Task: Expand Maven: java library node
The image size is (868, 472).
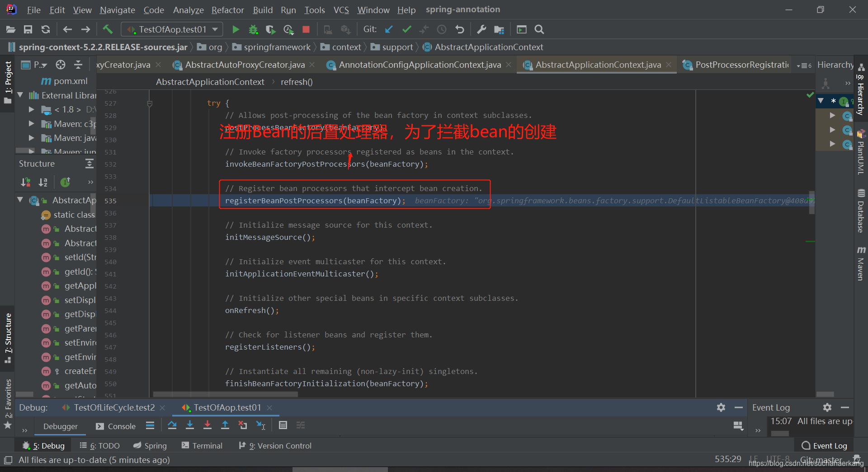Action: pos(31,138)
